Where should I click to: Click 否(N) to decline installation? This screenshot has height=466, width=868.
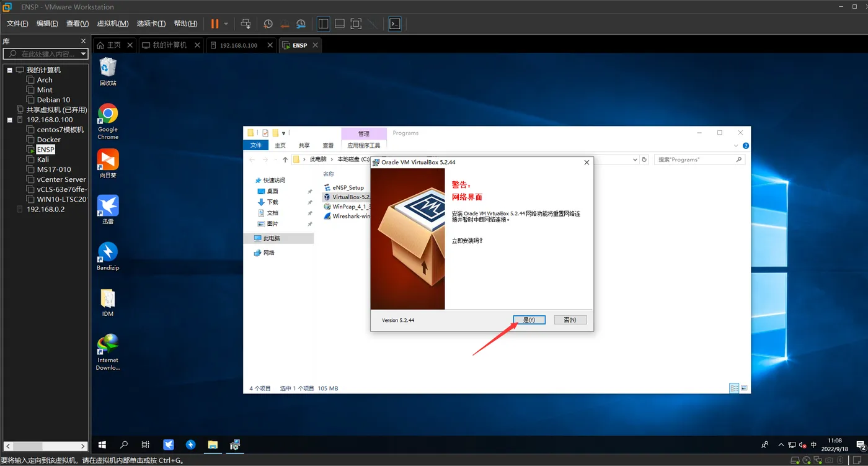pyautogui.click(x=570, y=320)
